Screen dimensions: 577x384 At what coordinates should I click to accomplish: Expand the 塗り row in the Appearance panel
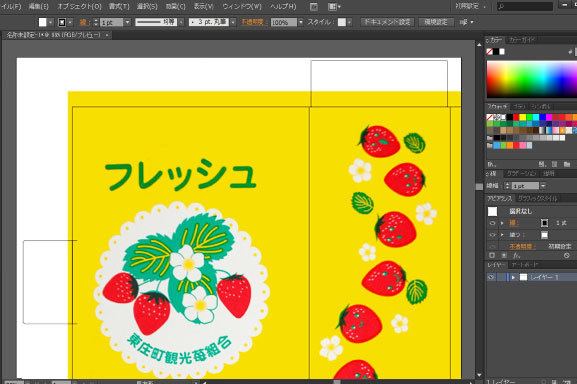(x=502, y=235)
